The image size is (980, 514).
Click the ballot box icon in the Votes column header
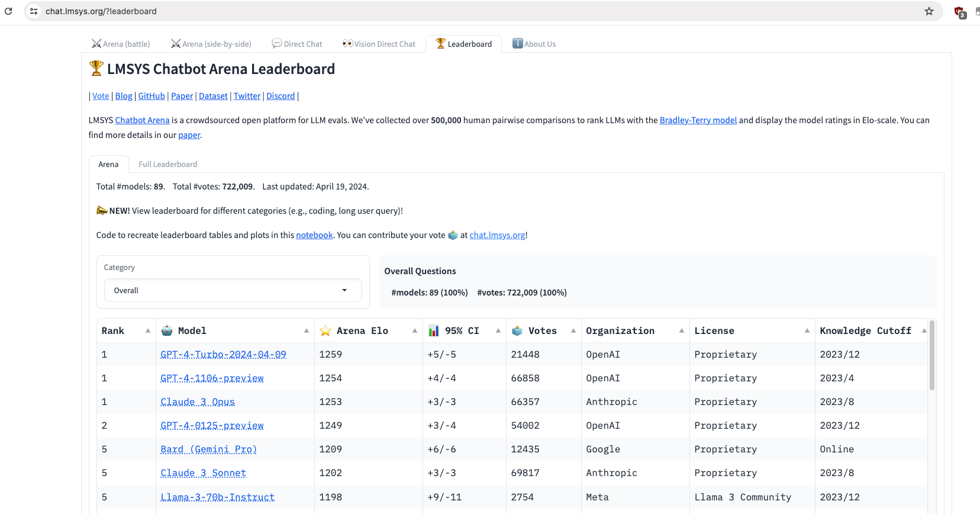coord(517,330)
